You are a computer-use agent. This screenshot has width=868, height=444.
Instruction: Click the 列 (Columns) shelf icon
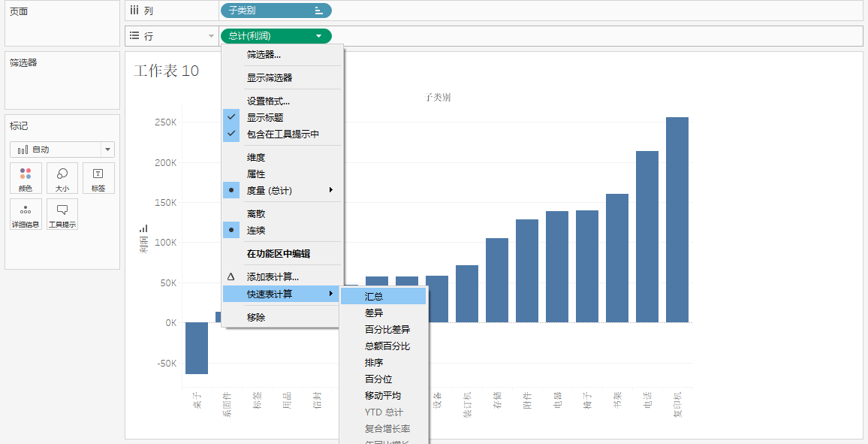pos(134,11)
